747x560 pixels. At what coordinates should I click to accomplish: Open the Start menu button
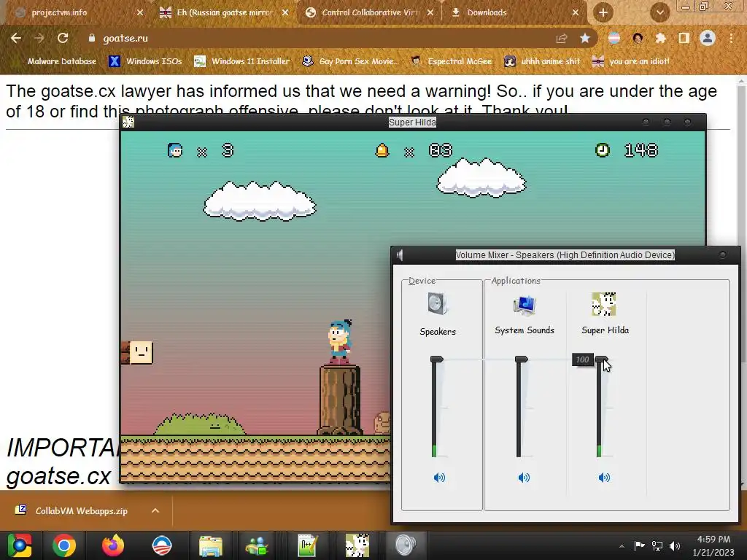tap(19, 545)
